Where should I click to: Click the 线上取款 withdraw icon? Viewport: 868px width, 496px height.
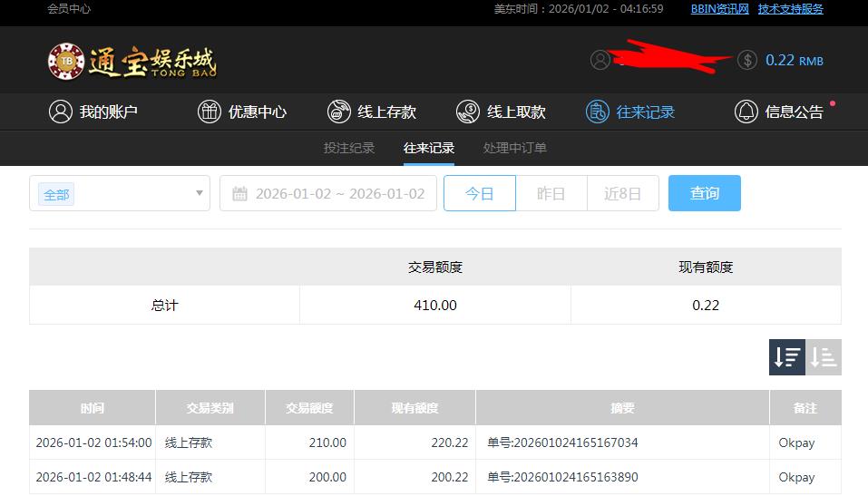468,112
